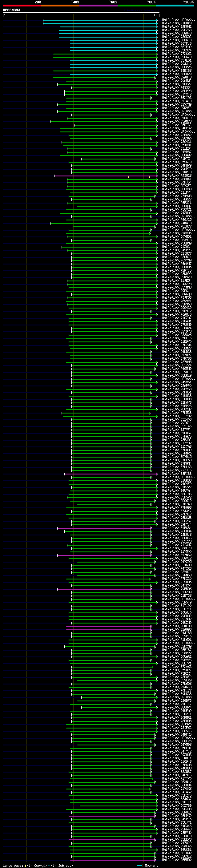Select the magenta alignment bar for UniRef100_A9SU26
This screenshot has height=868, width=197.
click(106, 176)
